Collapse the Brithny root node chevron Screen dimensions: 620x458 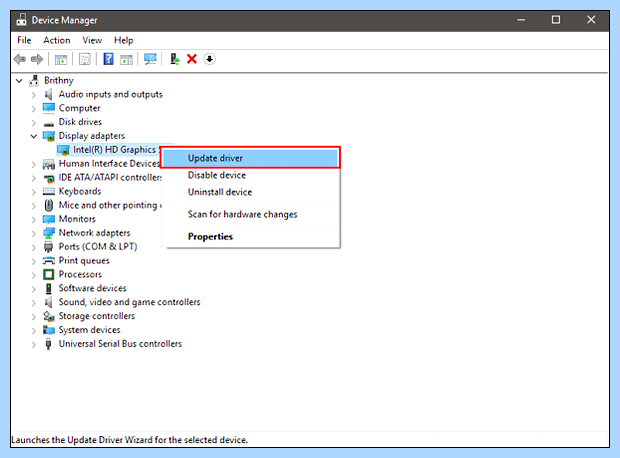19,81
